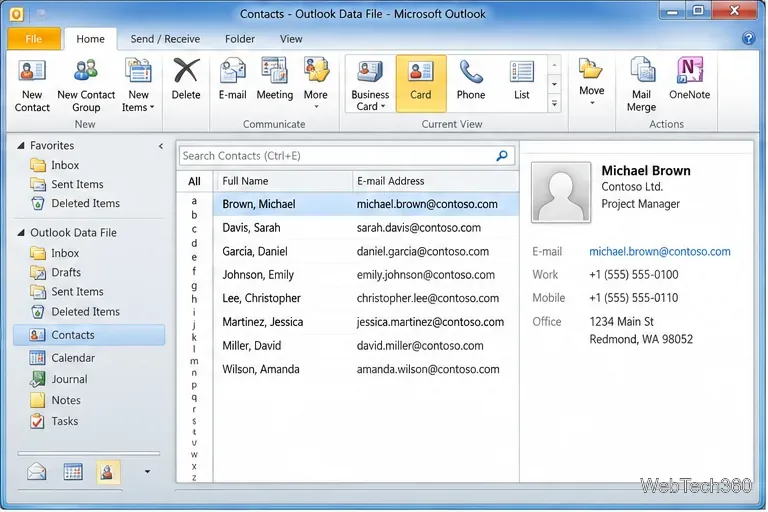The height and width of the screenshot is (512, 768).
Task: Collapse the Outlook Data File tree
Action: 21,233
